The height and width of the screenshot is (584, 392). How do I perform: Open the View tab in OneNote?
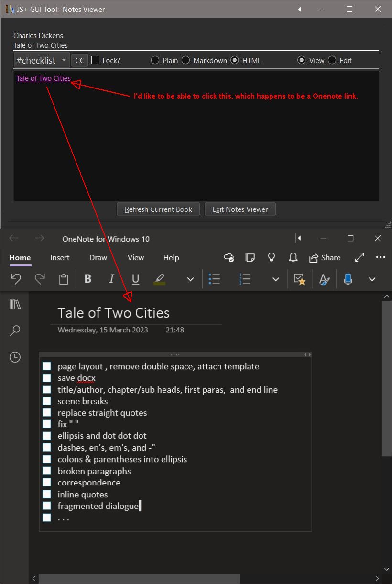[136, 257]
